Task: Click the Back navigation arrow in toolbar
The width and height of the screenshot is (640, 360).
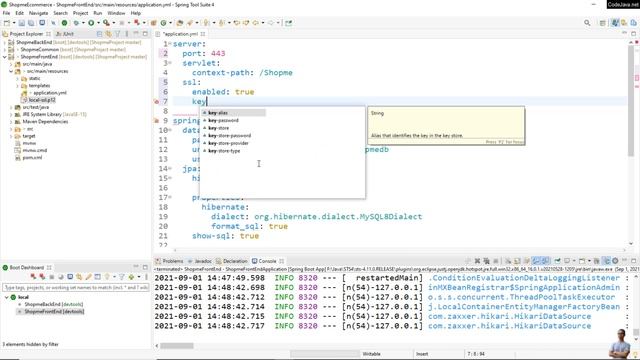Action: (256, 23)
